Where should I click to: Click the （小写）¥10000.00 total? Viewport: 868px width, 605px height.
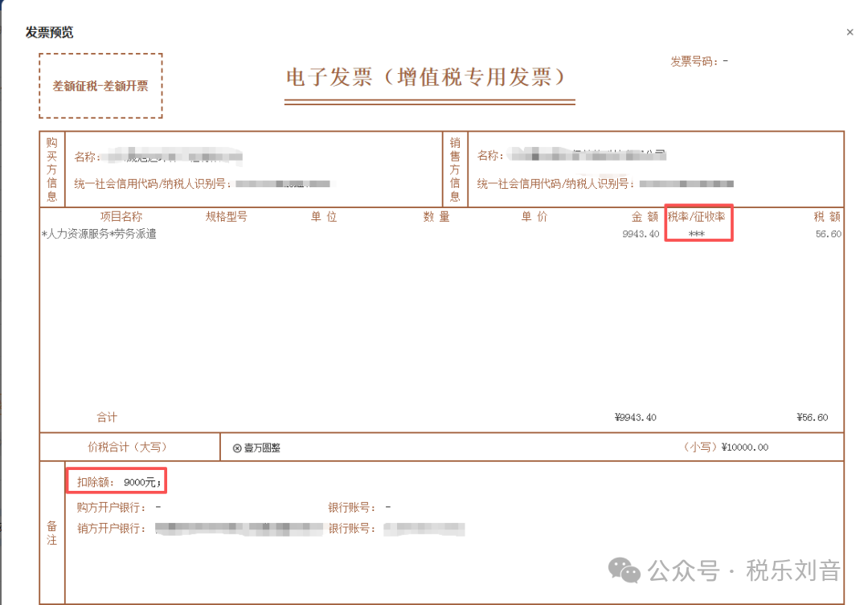click(x=724, y=448)
